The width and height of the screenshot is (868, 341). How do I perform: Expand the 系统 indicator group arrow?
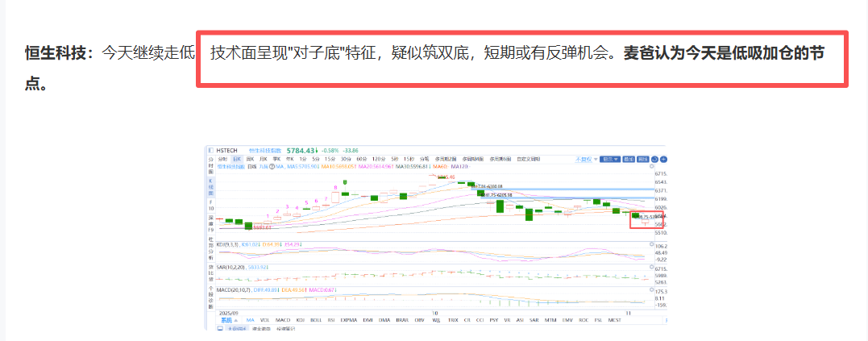click(236, 321)
